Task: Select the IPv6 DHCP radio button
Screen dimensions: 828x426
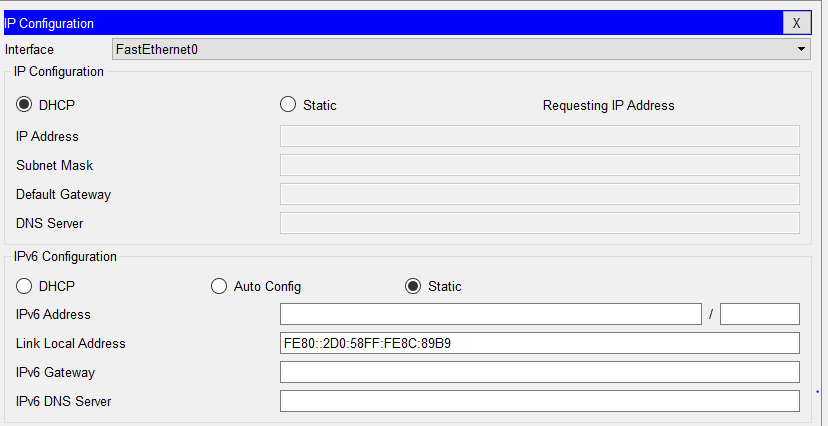Action: coord(25,286)
